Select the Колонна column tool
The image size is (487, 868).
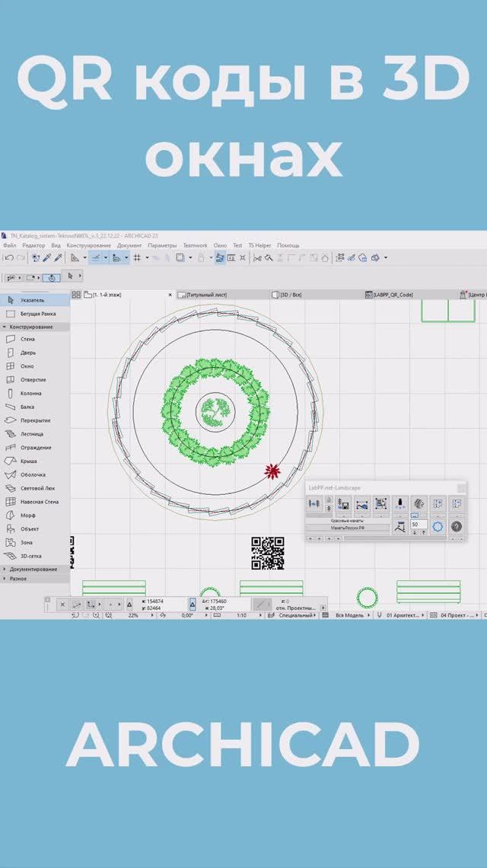[x=34, y=393]
